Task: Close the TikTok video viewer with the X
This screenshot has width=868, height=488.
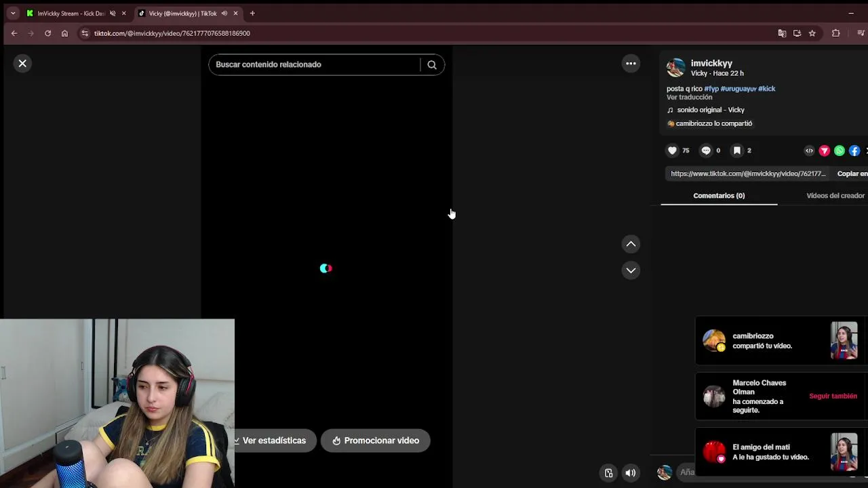Action: coord(22,63)
